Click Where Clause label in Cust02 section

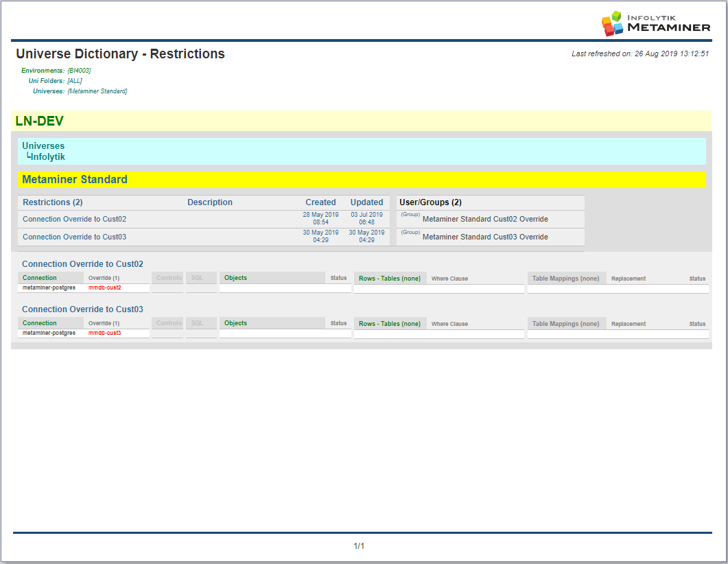[449, 279]
